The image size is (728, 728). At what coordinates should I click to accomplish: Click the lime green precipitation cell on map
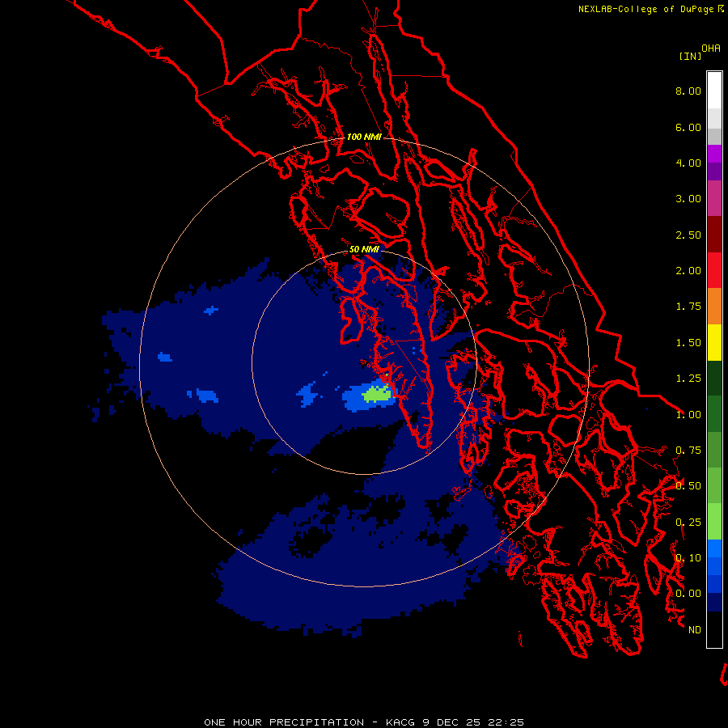tap(376, 394)
